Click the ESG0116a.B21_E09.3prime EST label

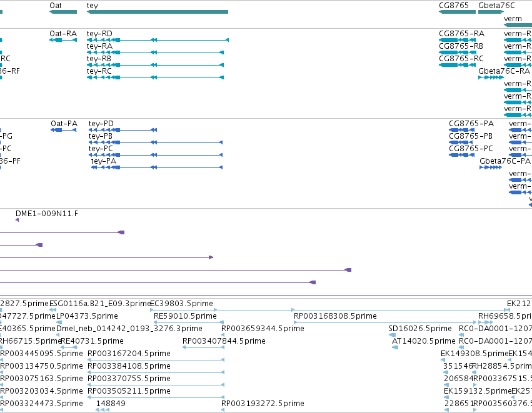point(100,304)
